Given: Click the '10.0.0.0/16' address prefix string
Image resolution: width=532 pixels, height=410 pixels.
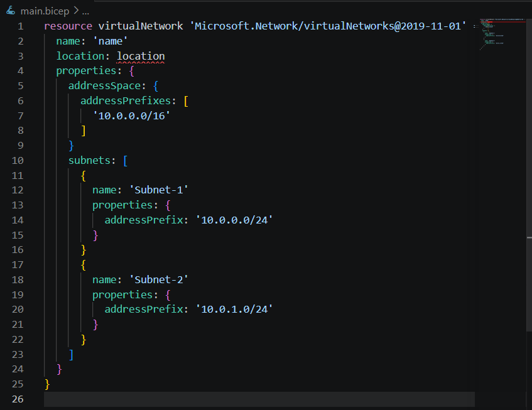Looking at the screenshot, I should click(131, 116).
